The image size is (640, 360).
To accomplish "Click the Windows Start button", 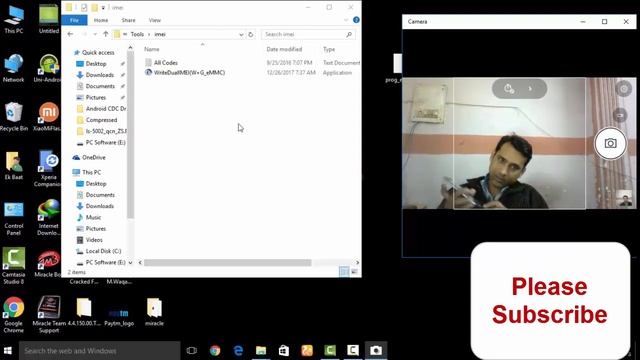I will (8, 351).
